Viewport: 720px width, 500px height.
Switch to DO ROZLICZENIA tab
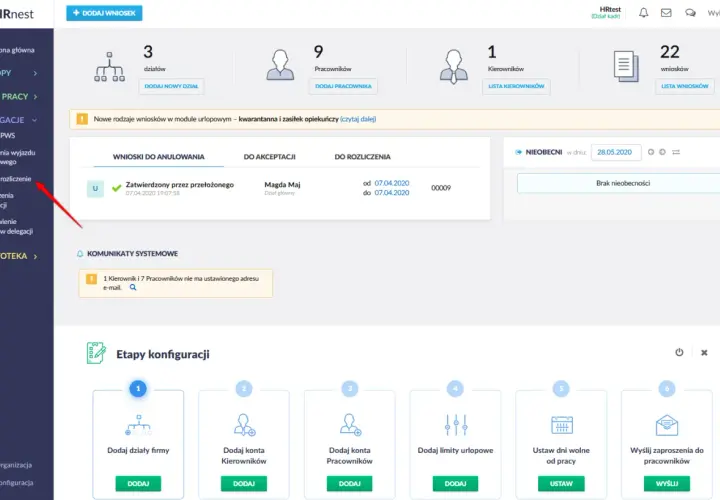pos(362,157)
